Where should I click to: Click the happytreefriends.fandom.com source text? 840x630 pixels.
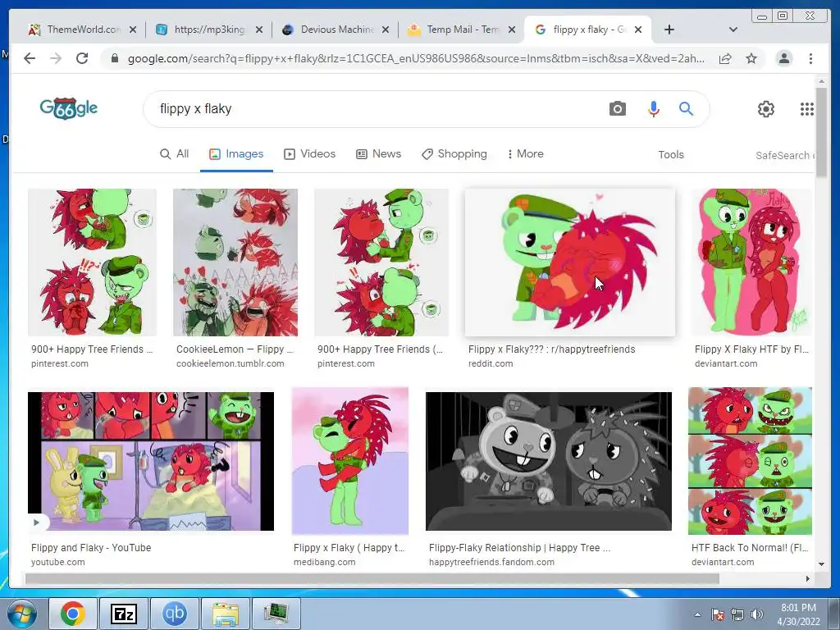(x=491, y=563)
